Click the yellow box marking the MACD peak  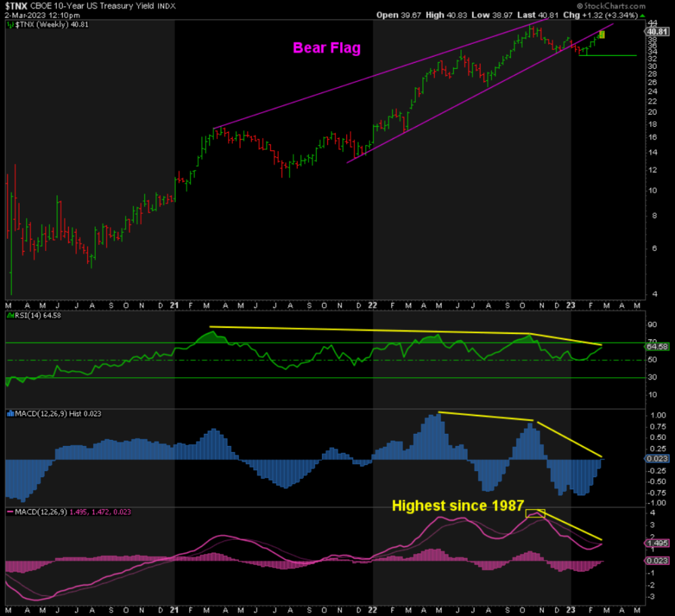click(535, 513)
